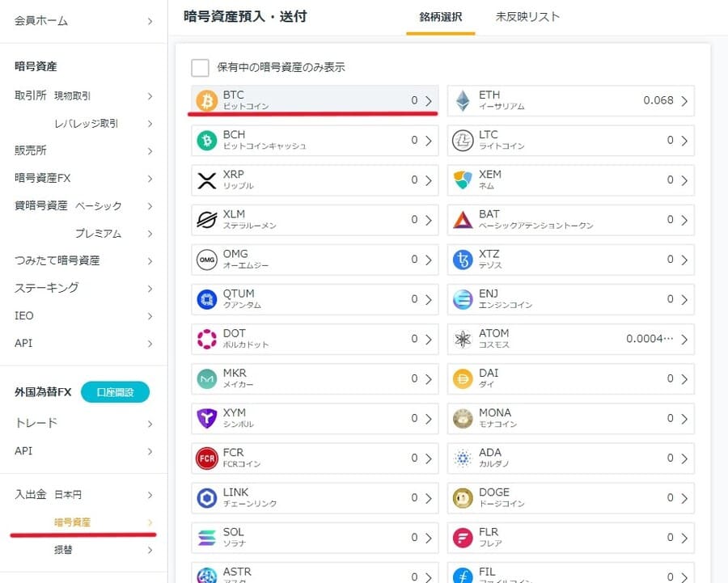Select the ATOM Cosmos icon

(x=463, y=338)
